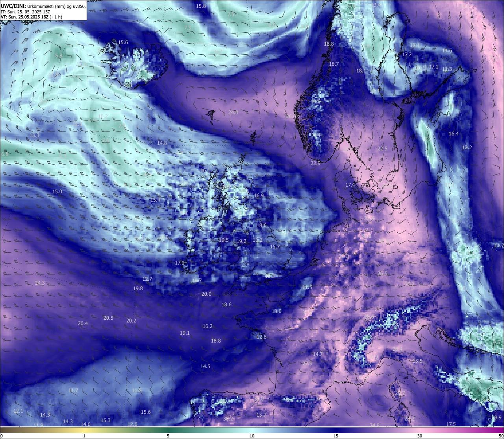Click the 14.7 value over southern France
Viewport: 504px width, 439px height.
tap(317, 354)
